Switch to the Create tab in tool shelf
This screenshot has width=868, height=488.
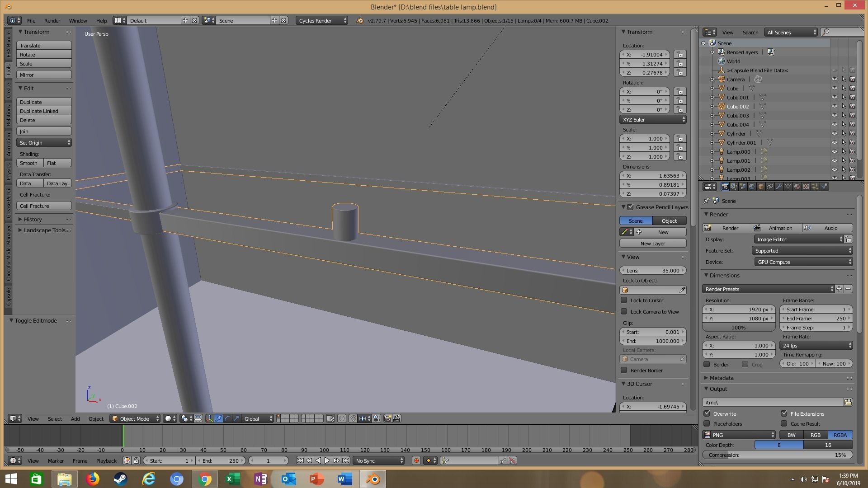pyautogui.click(x=8, y=90)
